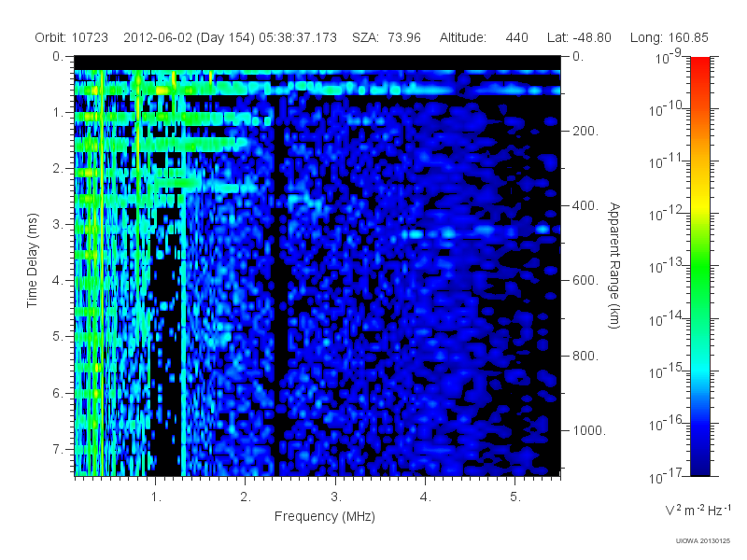
Task: Click the '10^-15' colorbar tick label
Action: pyautogui.click(x=665, y=371)
